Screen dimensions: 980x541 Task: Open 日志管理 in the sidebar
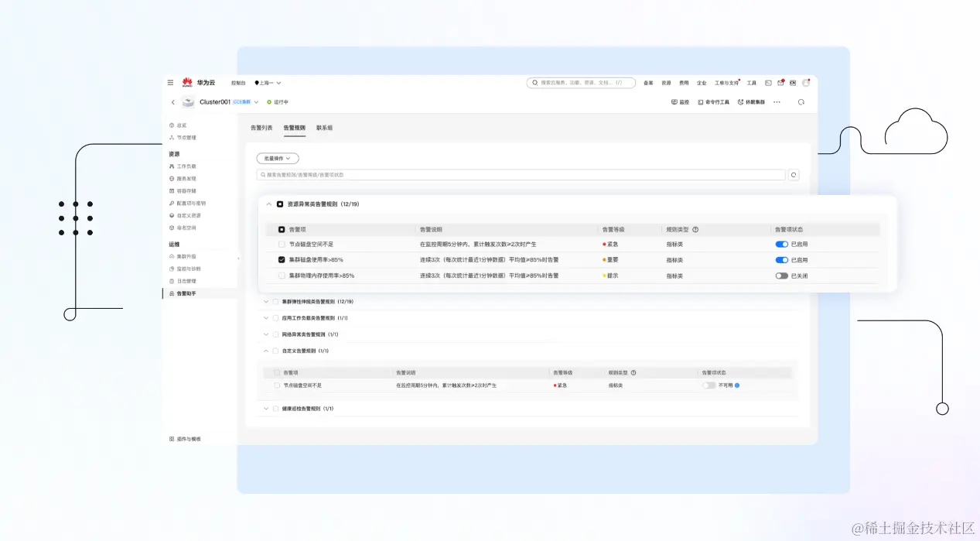(183, 281)
